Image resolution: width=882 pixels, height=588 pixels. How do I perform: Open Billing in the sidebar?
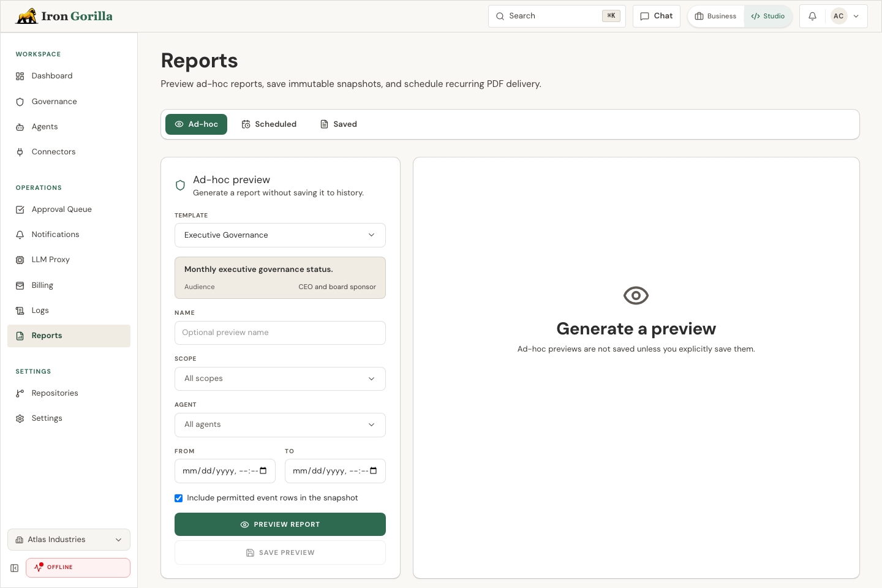[69, 285]
